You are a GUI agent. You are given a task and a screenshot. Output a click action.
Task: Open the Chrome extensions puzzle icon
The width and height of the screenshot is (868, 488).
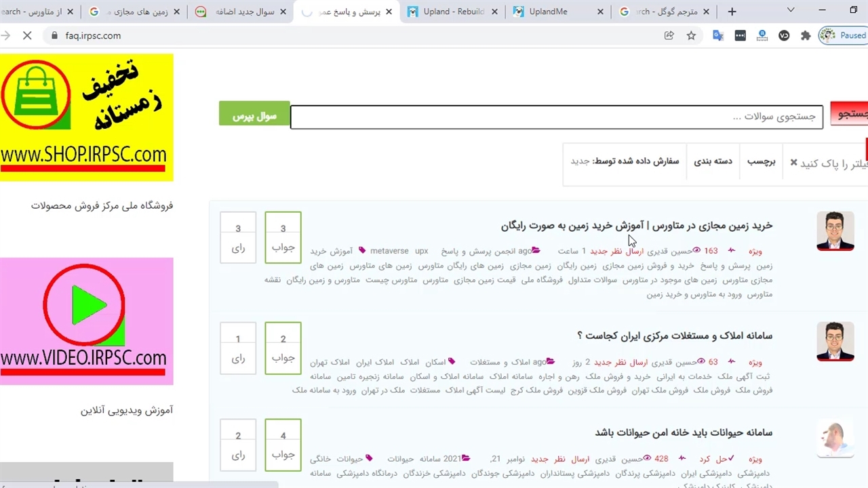tap(806, 35)
